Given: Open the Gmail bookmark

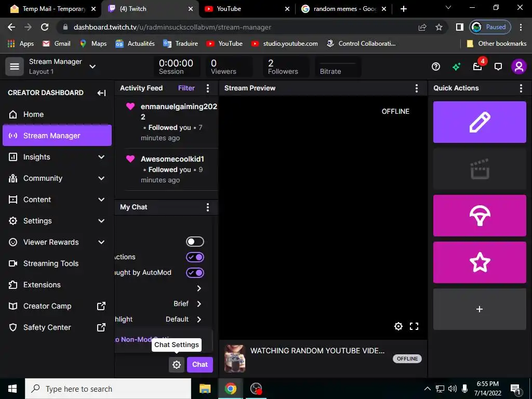Looking at the screenshot, I should 56,44.
